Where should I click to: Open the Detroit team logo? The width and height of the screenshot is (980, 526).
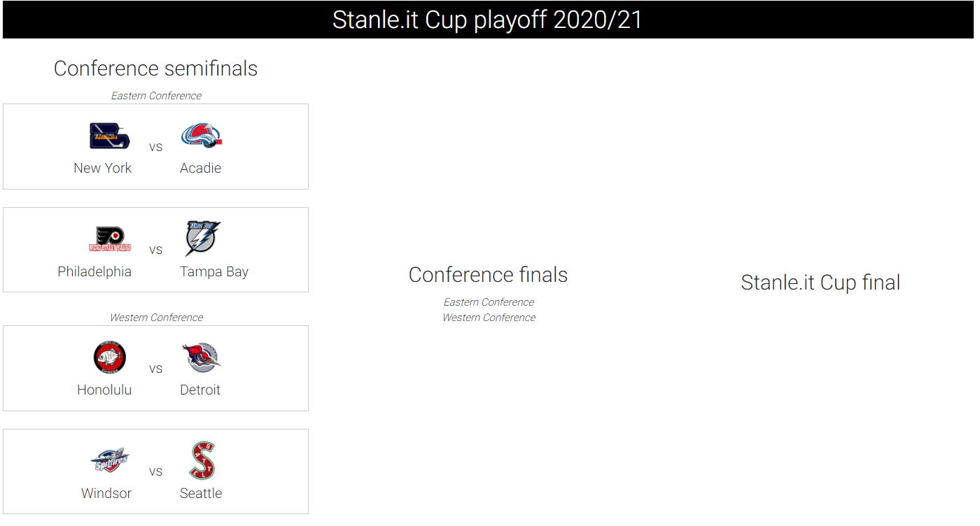[x=201, y=357]
